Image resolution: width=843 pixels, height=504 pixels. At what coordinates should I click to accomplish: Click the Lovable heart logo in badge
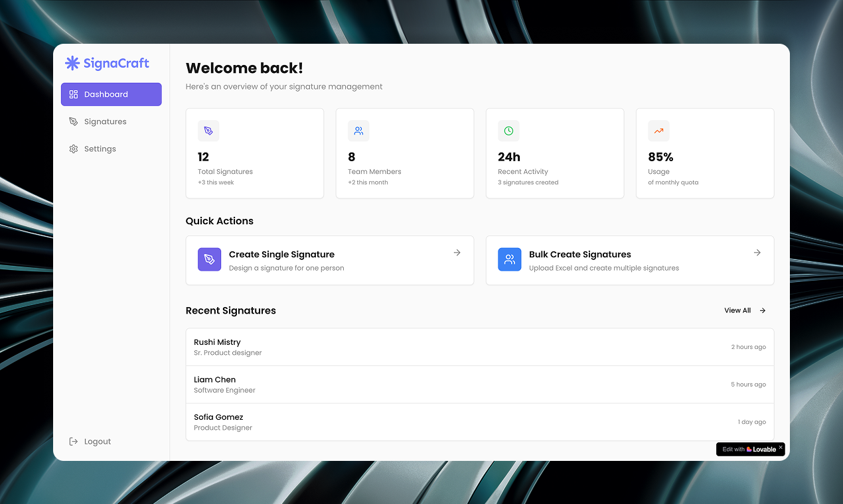coord(749,449)
